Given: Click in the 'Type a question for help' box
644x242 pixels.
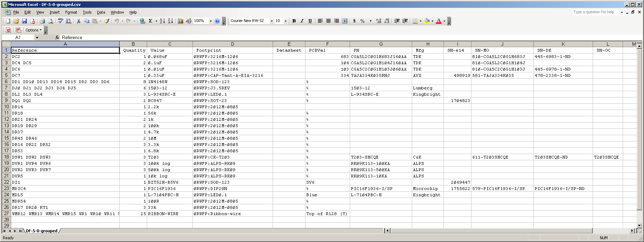Looking at the screenshot, I should (x=596, y=12).
